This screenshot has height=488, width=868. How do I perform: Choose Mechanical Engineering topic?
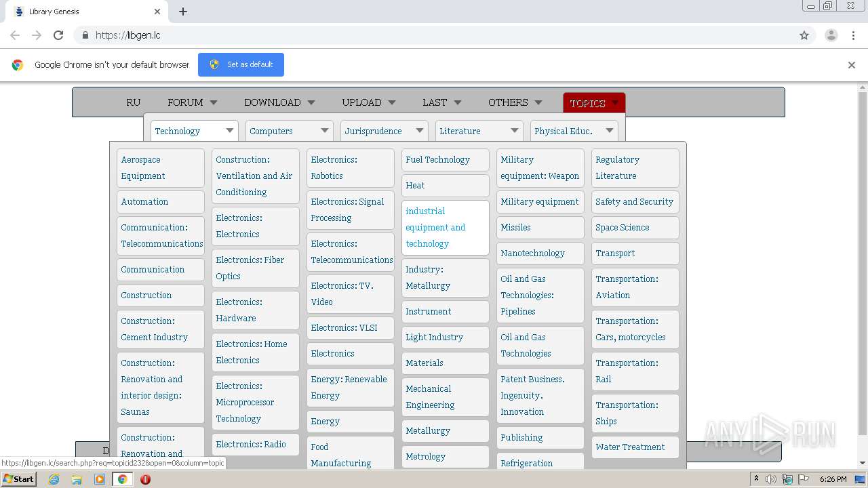coord(446,397)
